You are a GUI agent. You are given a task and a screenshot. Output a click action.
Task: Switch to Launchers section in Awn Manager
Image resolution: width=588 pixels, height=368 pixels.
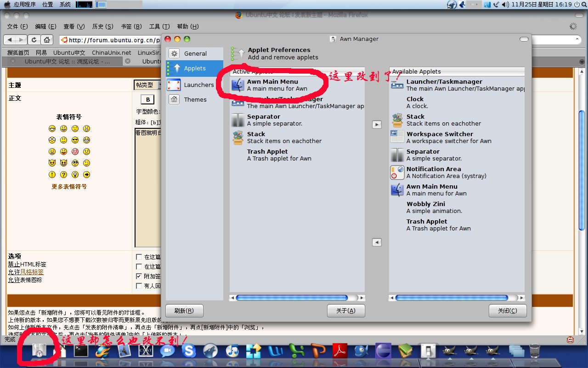[194, 85]
